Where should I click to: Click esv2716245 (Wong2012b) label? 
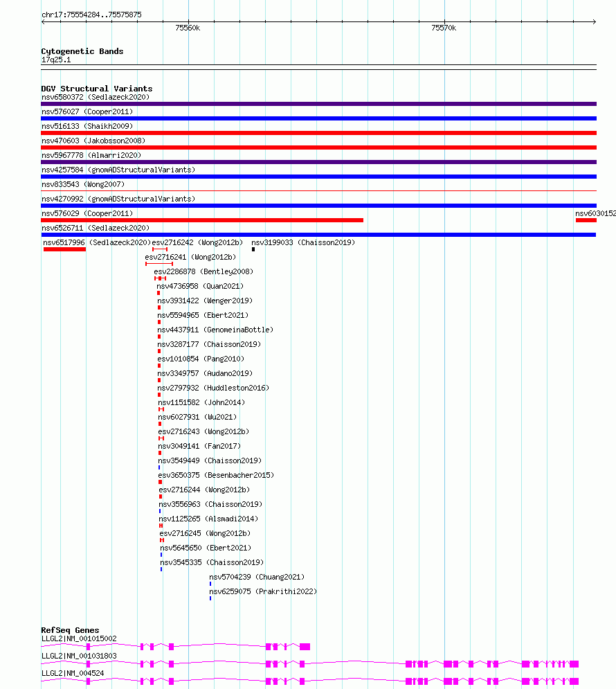coord(205,533)
